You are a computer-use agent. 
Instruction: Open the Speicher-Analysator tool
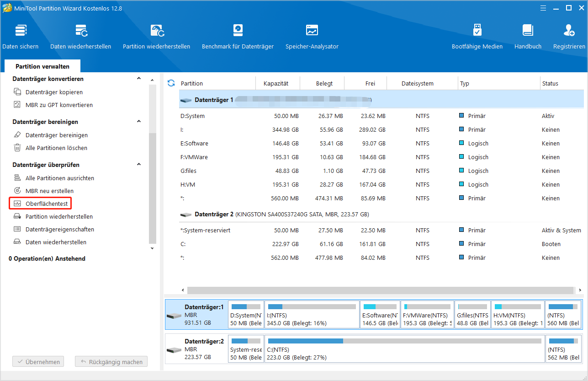coord(312,37)
